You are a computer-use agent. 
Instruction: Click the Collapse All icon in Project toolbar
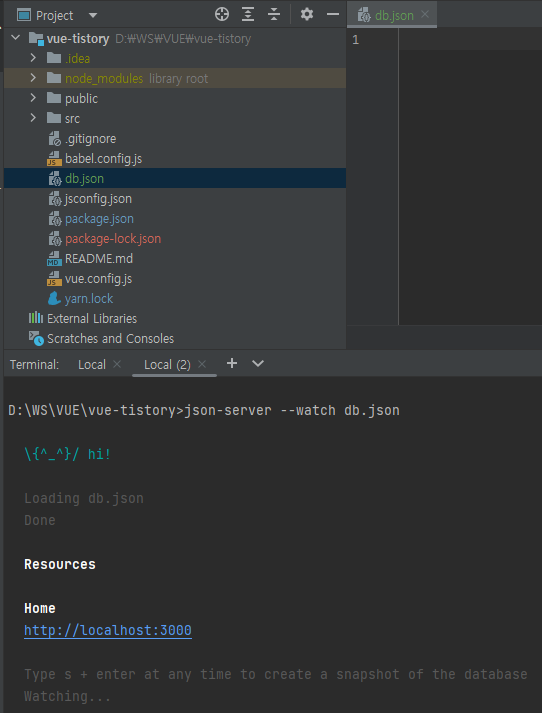point(274,15)
